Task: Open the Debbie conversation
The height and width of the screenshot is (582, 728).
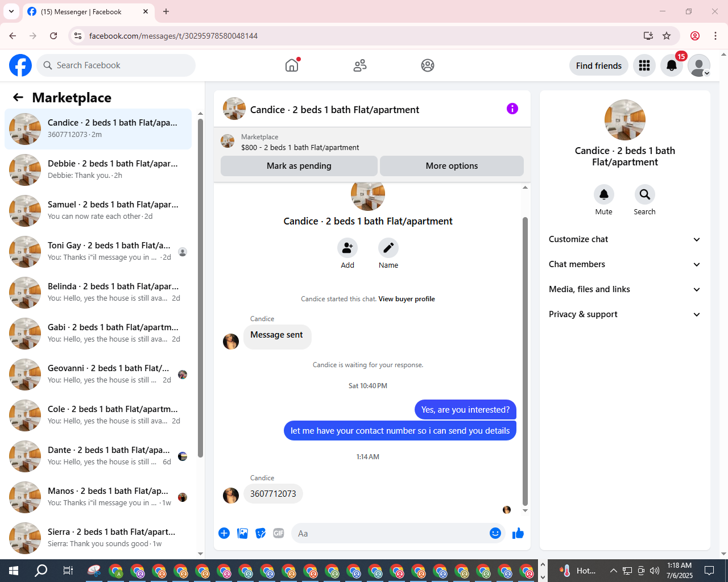Action: pos(98,169)
